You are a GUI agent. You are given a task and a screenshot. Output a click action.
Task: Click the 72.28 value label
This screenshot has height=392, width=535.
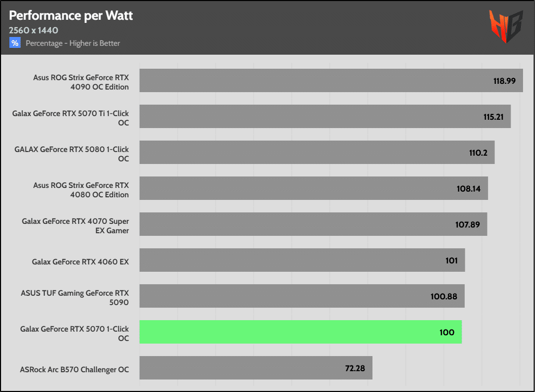(x=355, y=369)
